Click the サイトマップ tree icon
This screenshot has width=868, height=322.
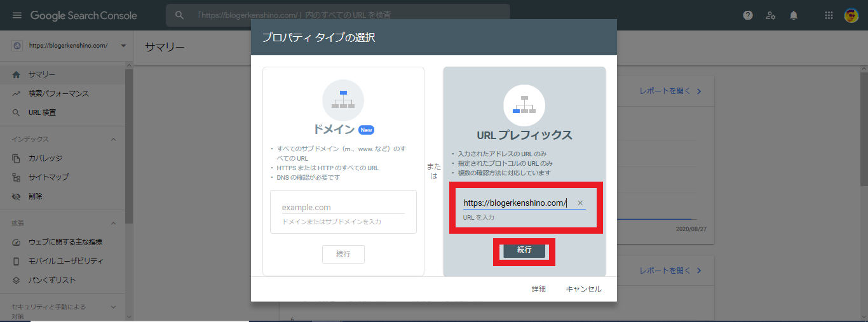pos(17,177)
